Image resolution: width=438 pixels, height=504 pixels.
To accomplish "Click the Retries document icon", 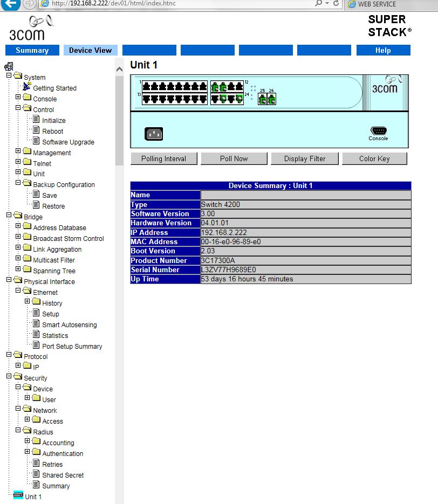I will tap(36, 463).
